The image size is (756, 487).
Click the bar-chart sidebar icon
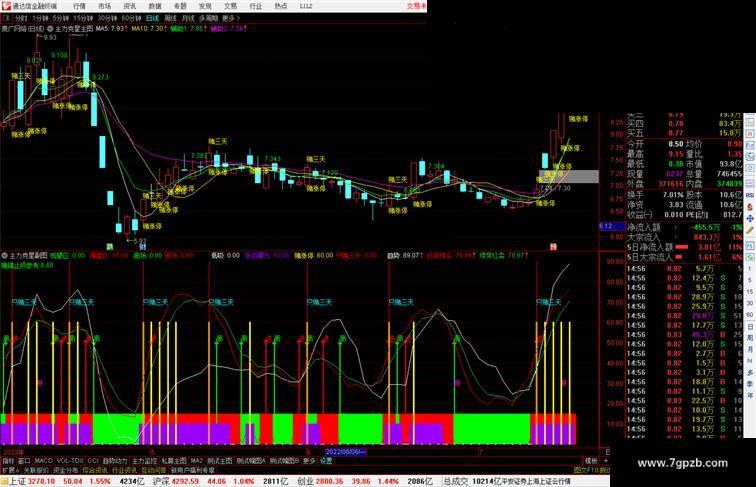[x=750, y=144]
